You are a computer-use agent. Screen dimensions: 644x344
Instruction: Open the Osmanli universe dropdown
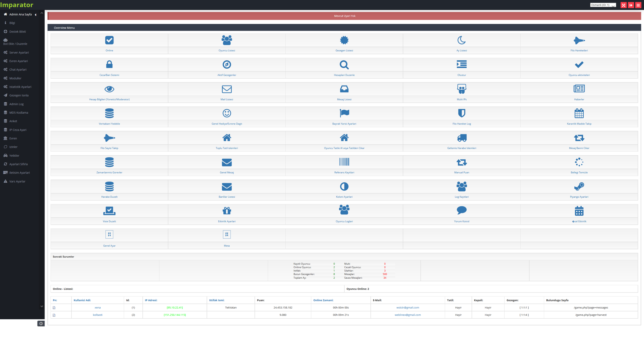pos(603,5)
